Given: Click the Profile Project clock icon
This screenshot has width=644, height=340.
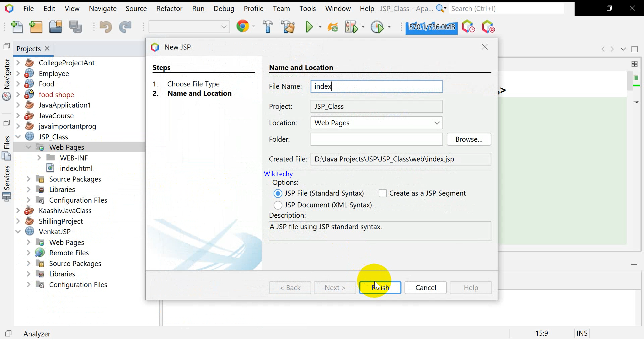Looking at the screenshot, I should tap(377, 27).
